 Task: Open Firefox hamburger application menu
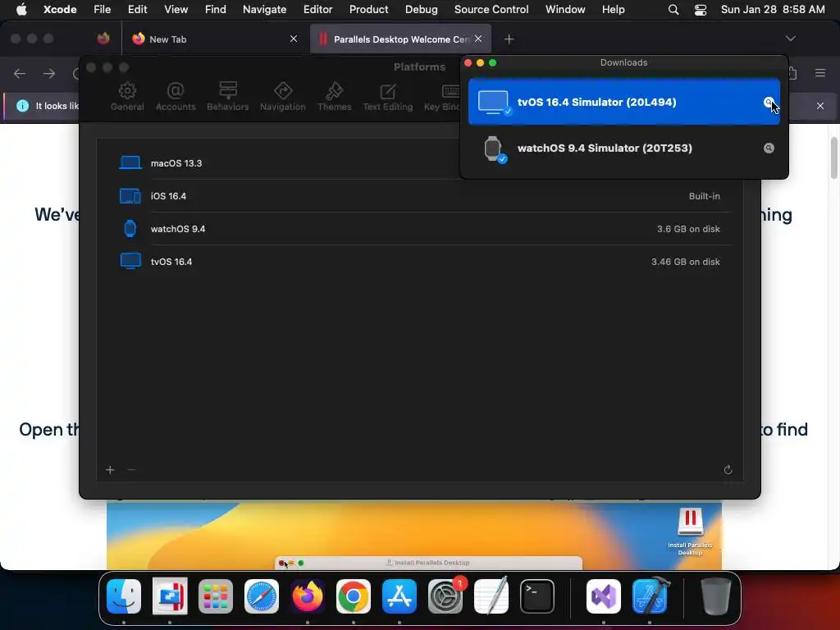(820, 73)
